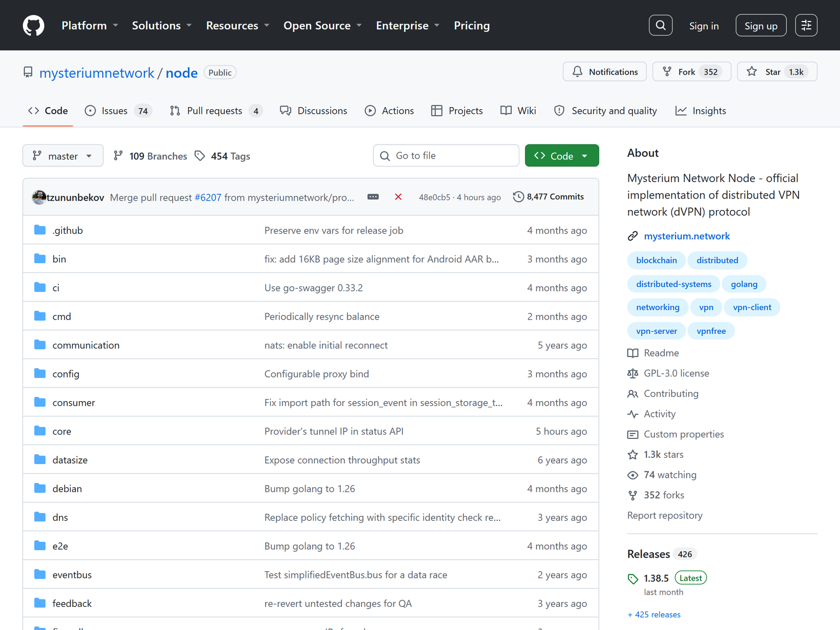Click the latest release tag icon

[633, 579]
